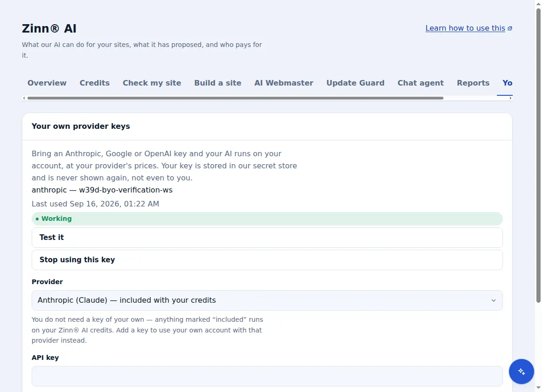Click the Last used Sep 16, 2026 timestamp

[95, 204]
